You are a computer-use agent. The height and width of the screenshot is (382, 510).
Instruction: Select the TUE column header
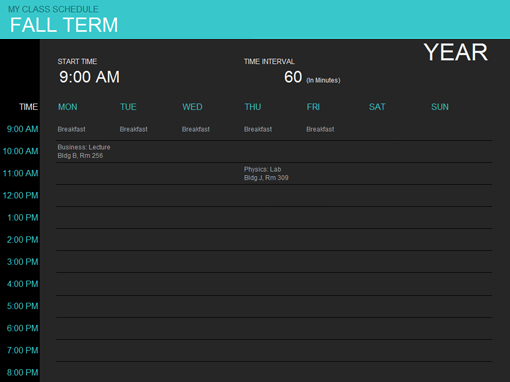(x=128, y=107)
